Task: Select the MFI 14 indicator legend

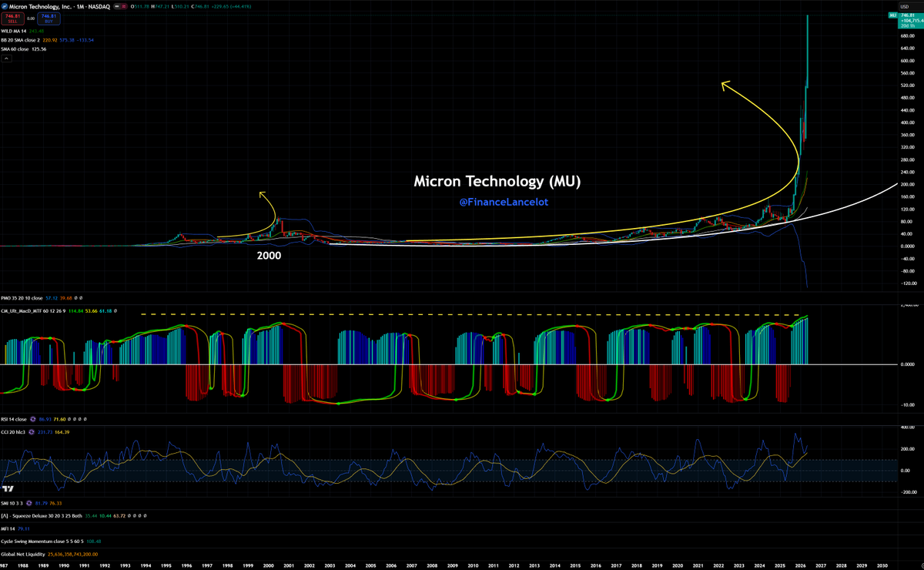Action: tap(8, 528)
